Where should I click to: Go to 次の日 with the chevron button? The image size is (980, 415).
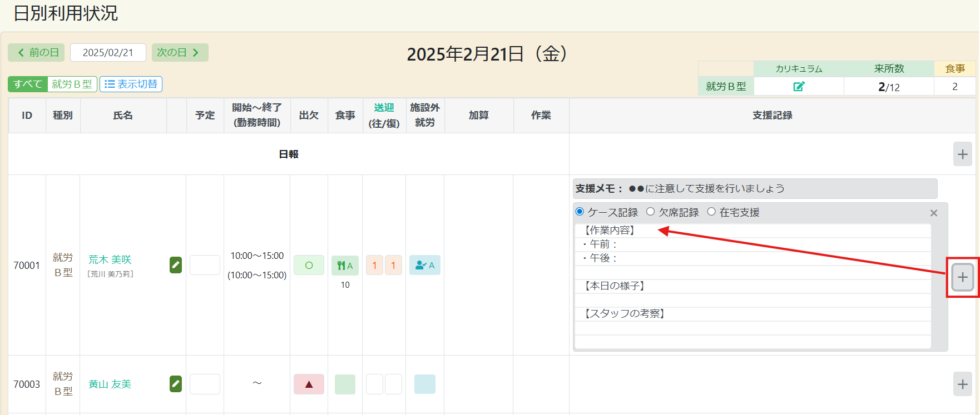coord(180,53)
